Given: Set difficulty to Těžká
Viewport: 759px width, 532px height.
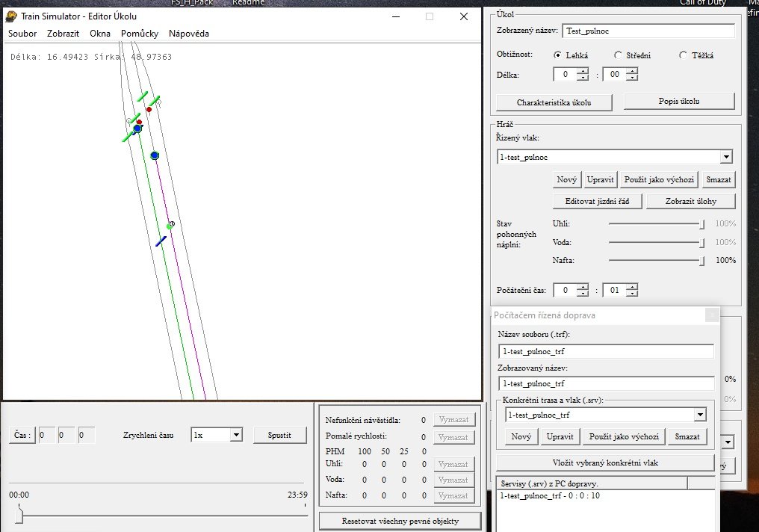Looking at the screenshot, I should [683, 55].
